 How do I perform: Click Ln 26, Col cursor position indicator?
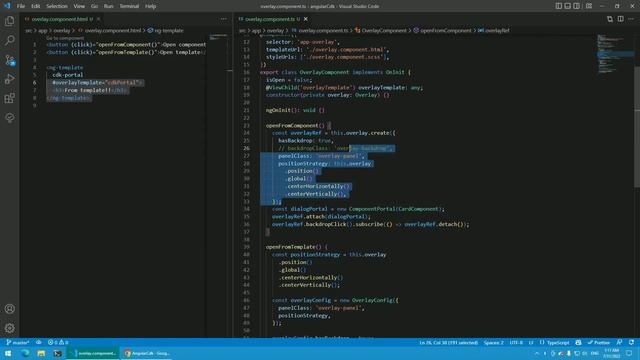pyautogui.click(x=448, y=342)
